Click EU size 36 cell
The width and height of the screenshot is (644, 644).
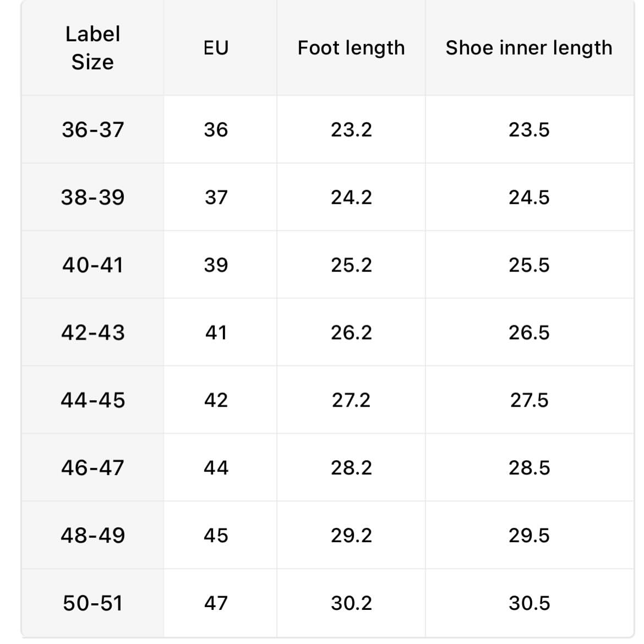[216, 130]
